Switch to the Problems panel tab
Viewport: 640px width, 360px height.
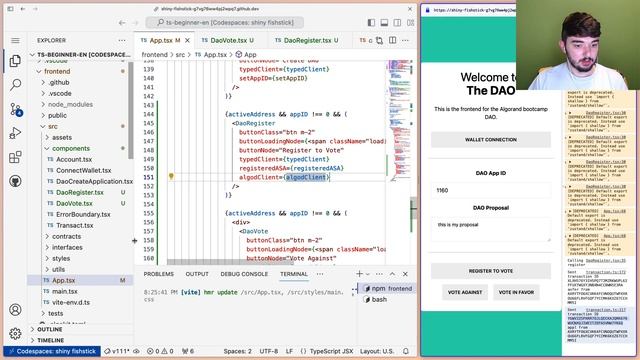(x=158, y=274)
